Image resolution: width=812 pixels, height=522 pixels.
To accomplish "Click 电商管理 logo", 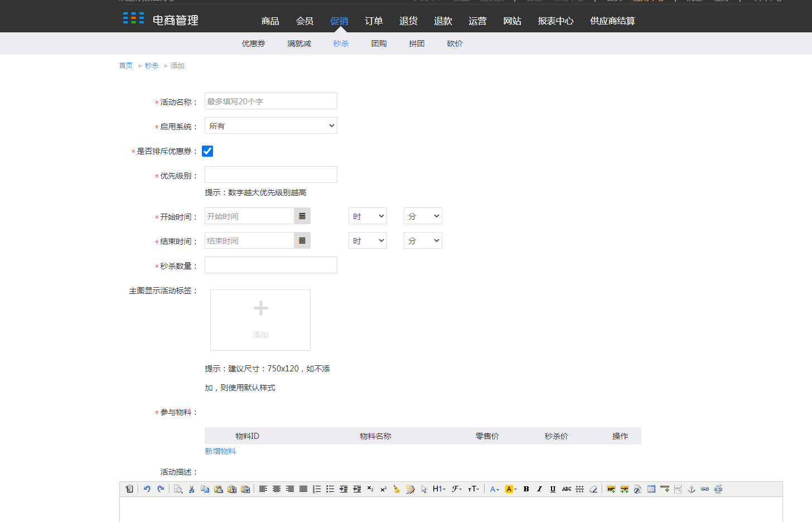I will click(x=161, y=20).
